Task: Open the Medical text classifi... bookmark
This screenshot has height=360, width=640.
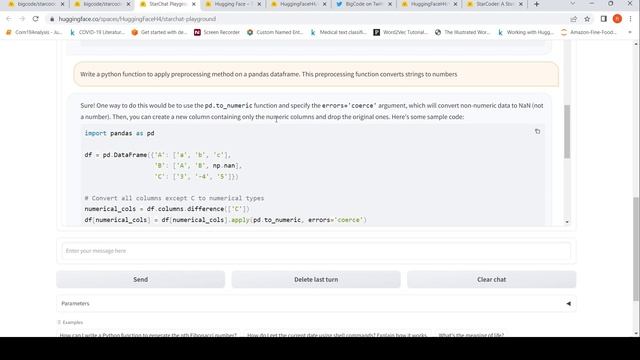Action: point(338,32)
